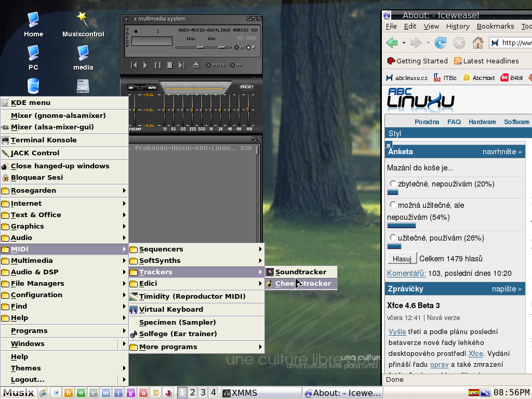Click the Musix start button
The image size is (532, 399).
point(18,393)
